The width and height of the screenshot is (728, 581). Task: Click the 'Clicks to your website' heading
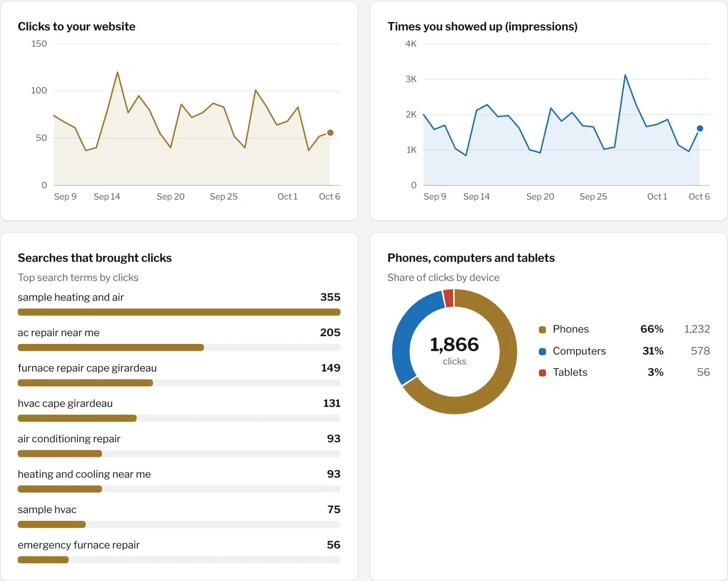point(76,27)
